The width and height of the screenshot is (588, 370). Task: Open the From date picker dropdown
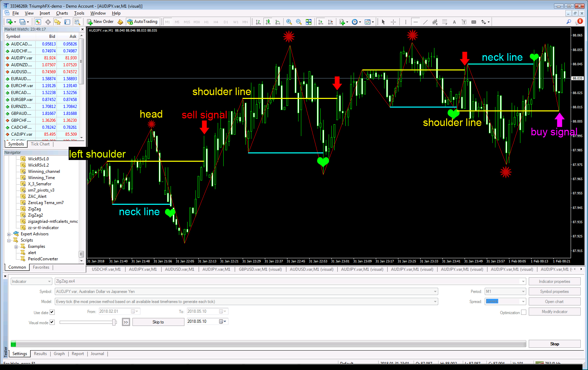point(137,311)
